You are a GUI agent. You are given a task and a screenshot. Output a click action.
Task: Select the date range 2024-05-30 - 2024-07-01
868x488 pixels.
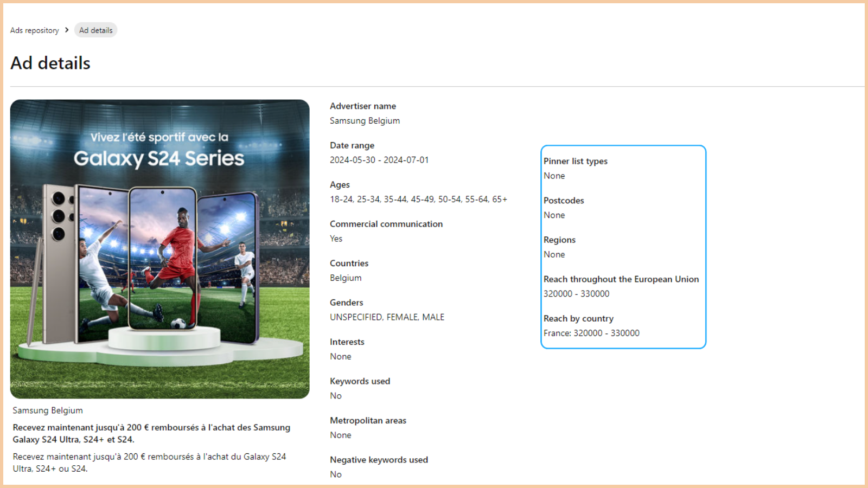(379, 160)
